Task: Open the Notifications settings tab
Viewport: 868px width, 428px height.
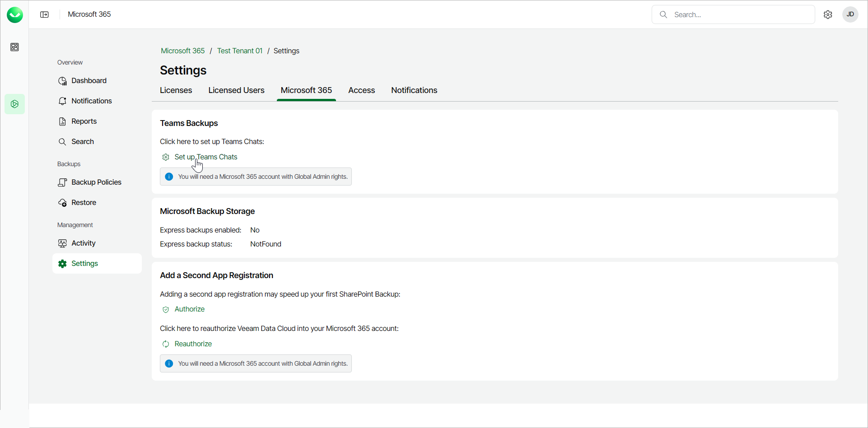Action: pos(414,90)
